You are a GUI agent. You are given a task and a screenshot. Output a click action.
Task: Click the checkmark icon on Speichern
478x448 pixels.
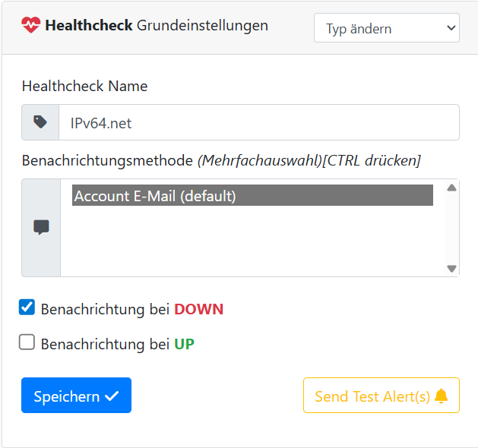coord(112,396)
